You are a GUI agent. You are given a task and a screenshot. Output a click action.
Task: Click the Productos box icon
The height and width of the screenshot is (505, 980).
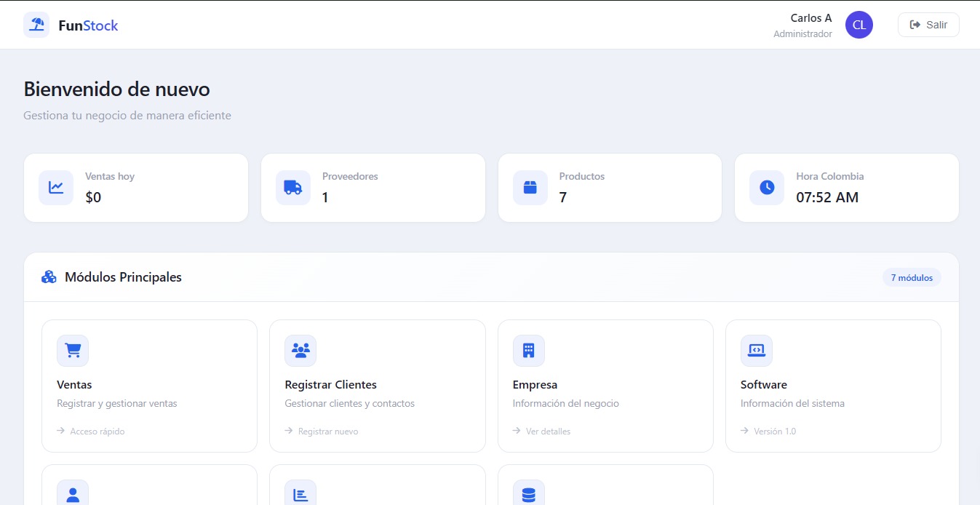[x=530, y=188]
